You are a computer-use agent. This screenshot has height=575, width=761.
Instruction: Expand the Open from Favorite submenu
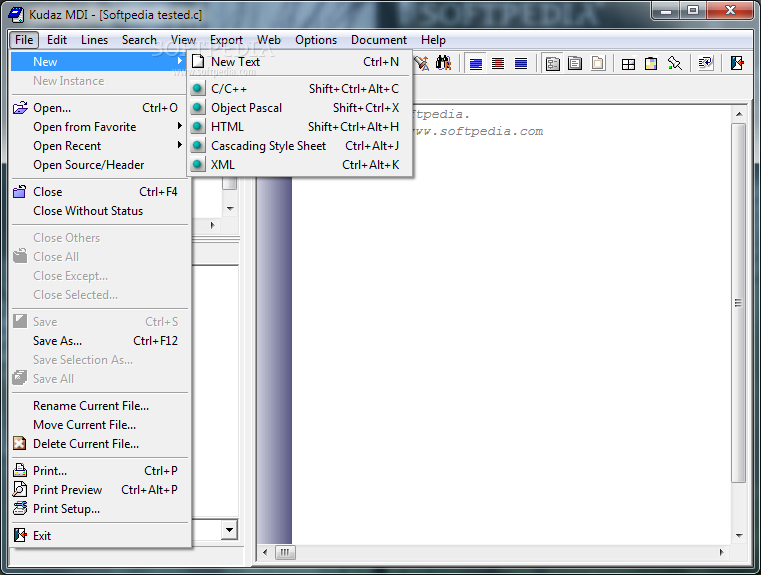tap(99, 127)
